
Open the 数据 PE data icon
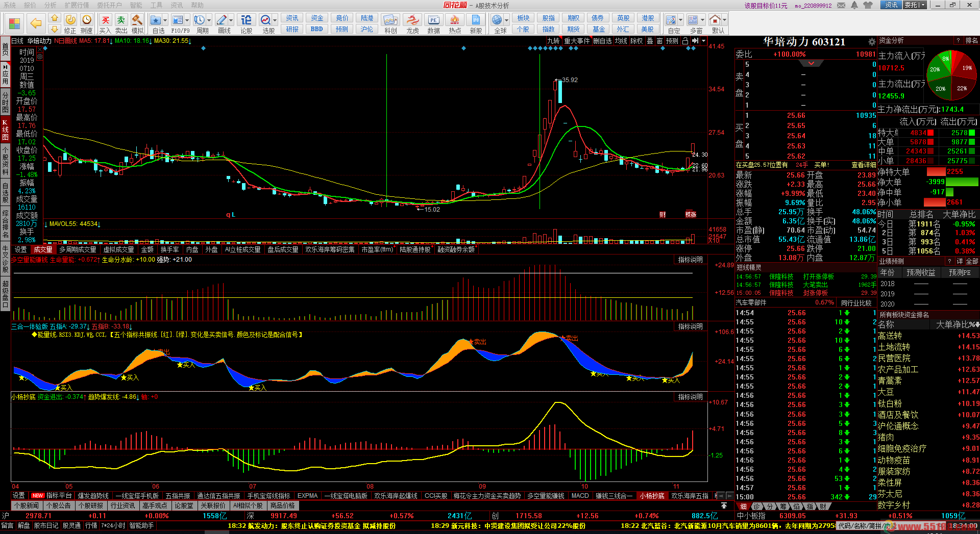click(x=433, y=23)
